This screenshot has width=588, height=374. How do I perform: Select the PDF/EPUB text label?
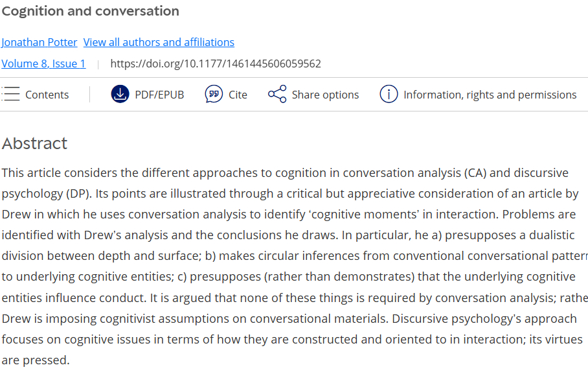[x=159, y=95]
